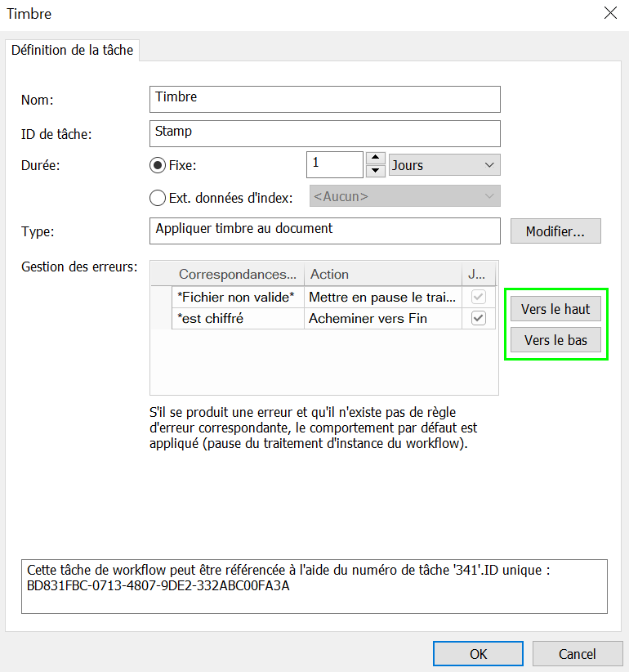This screenshot has width=629, height=672.
Task: Toggle checkbox in *est chiffré row
Action: click(479, 318)
